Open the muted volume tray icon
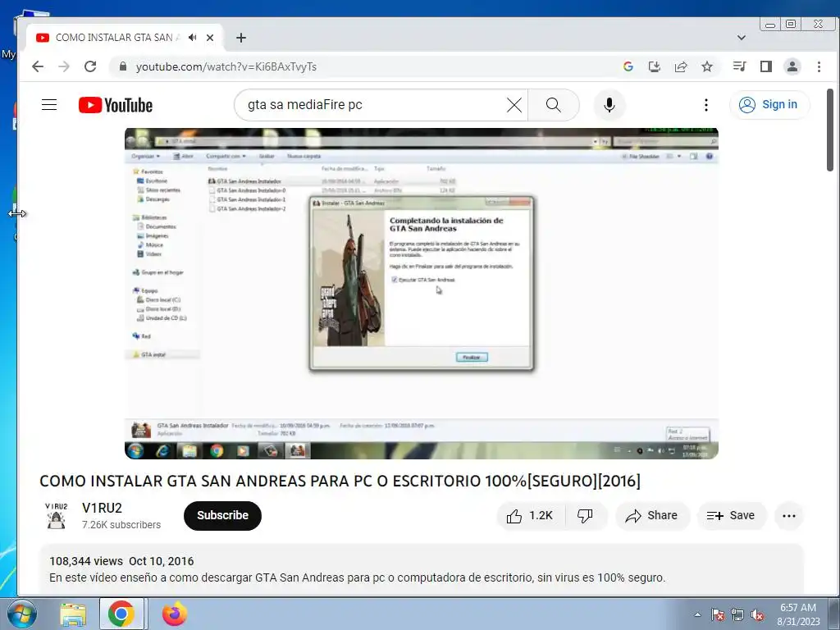 click(757, 614)
